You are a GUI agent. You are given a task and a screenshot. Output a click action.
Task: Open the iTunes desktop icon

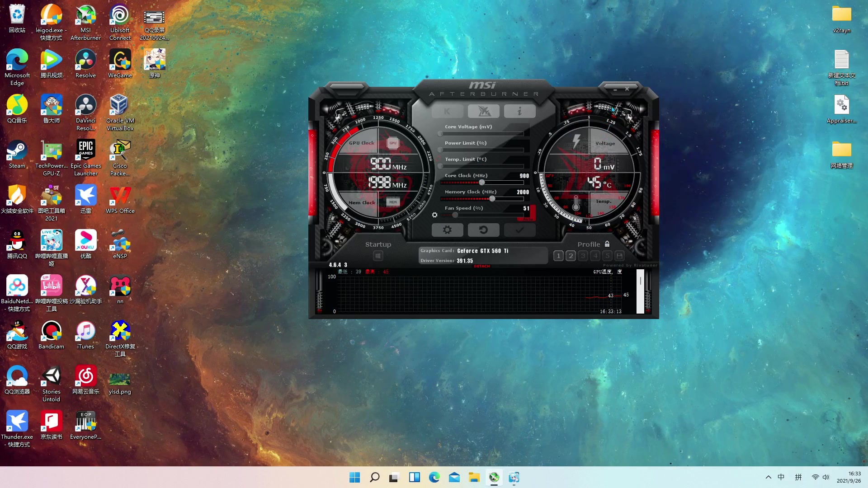(x=85, y=335)
